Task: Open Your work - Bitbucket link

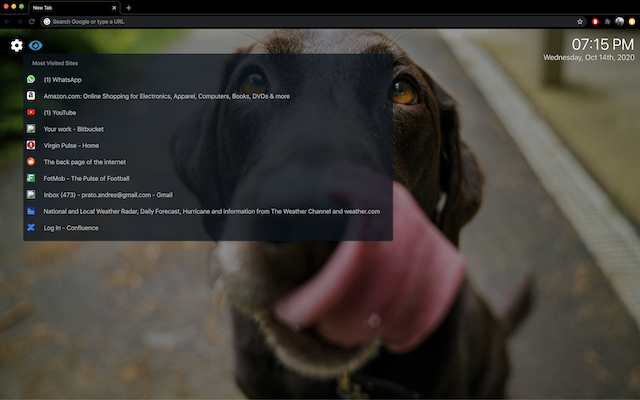Action: tap(73, 129)
